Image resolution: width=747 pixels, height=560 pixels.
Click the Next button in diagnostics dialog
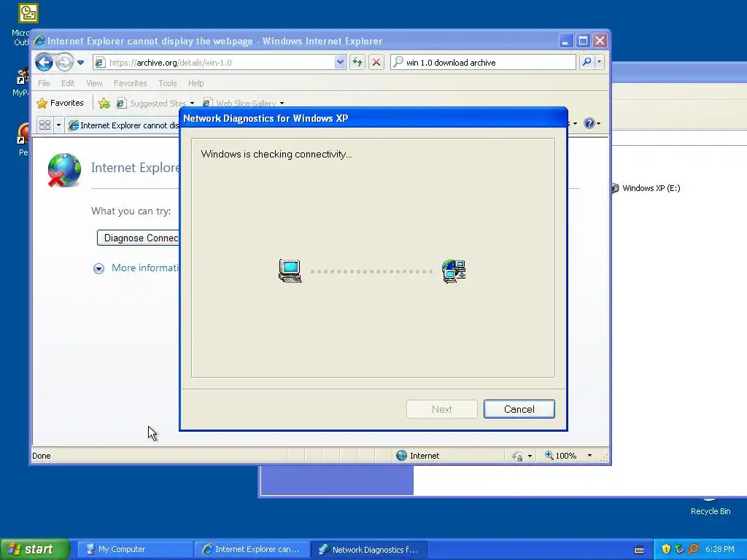point(441,409)
